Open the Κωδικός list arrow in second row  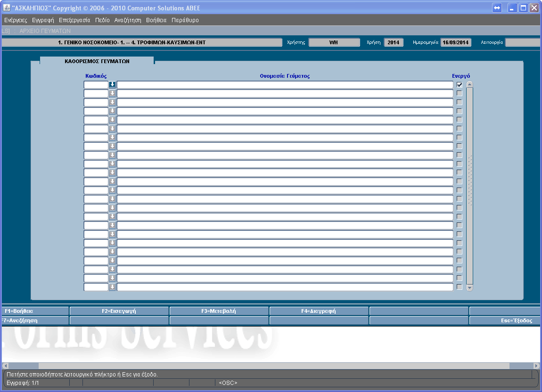pos(112,93)
